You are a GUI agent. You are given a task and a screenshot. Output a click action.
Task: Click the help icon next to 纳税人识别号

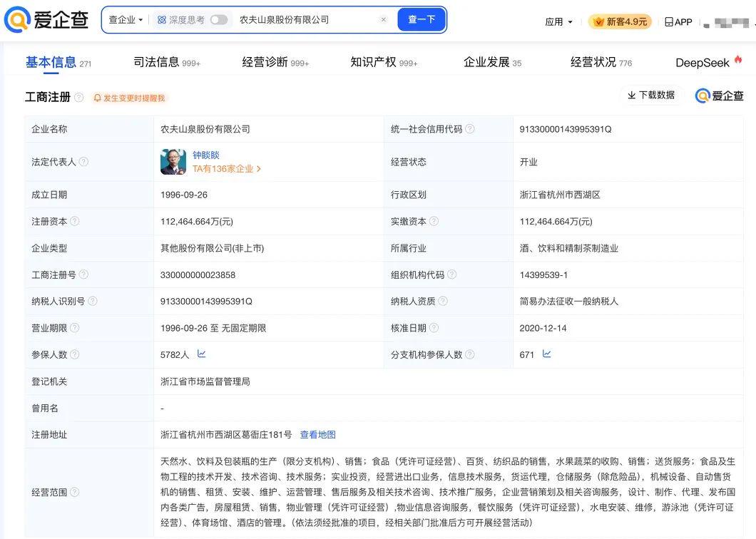(93, 301)
